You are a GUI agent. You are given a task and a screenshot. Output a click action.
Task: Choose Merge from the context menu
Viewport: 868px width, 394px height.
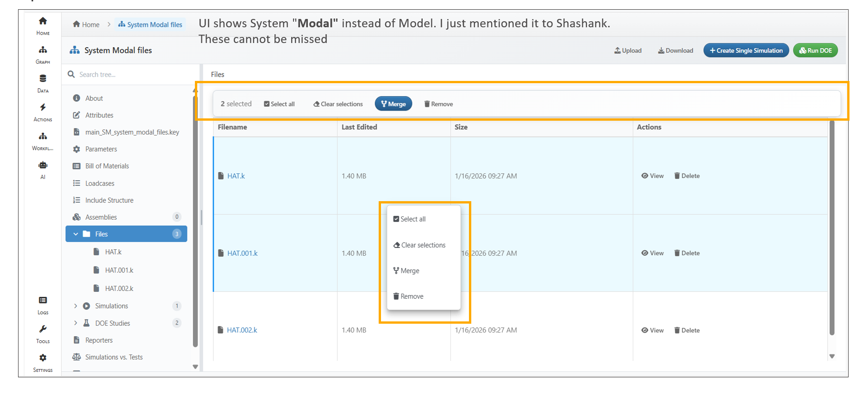[406, 271]
